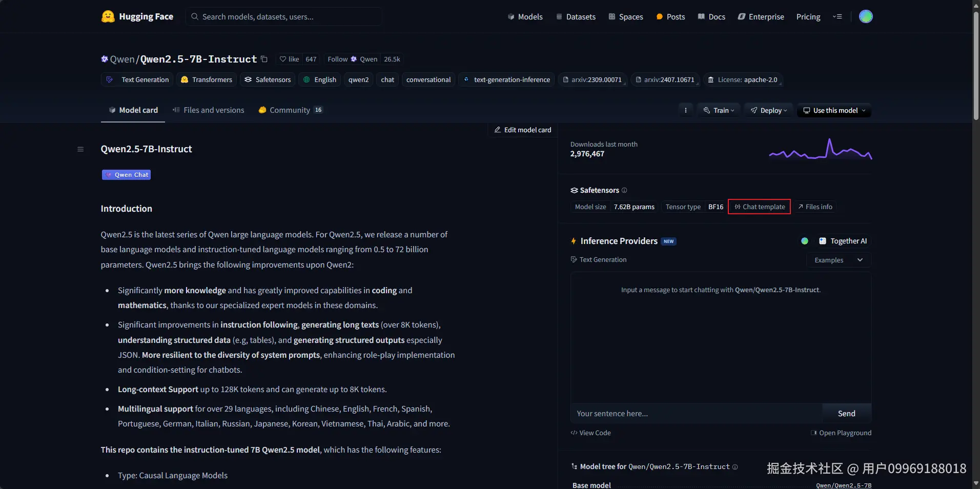Open the Community tab
The height and width of the screenshot is (489, 980).
coord(291,110)
